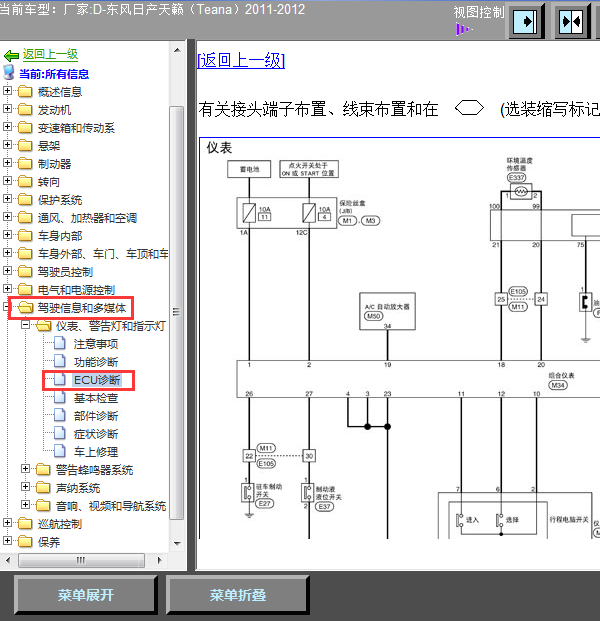Select the 保养 folder label

49,542
